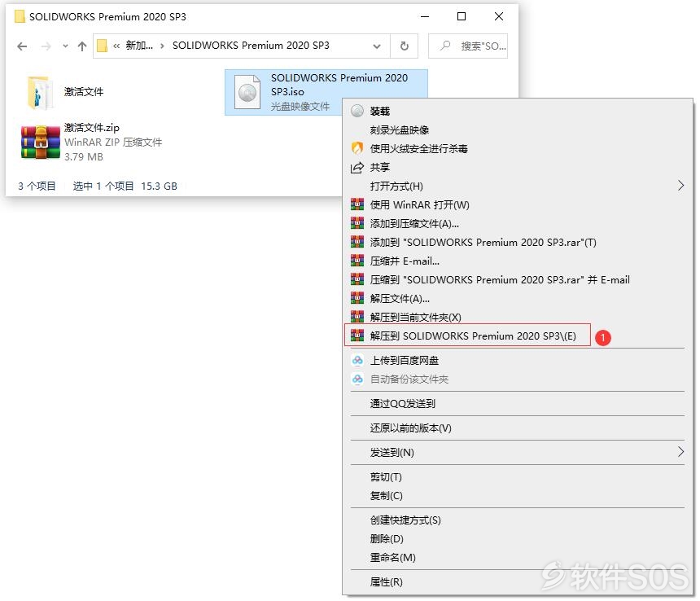This screenshot has width=700, height=601.
Task: Click the 新加... breadcrumb segment
Action: [x=139, y=46]
